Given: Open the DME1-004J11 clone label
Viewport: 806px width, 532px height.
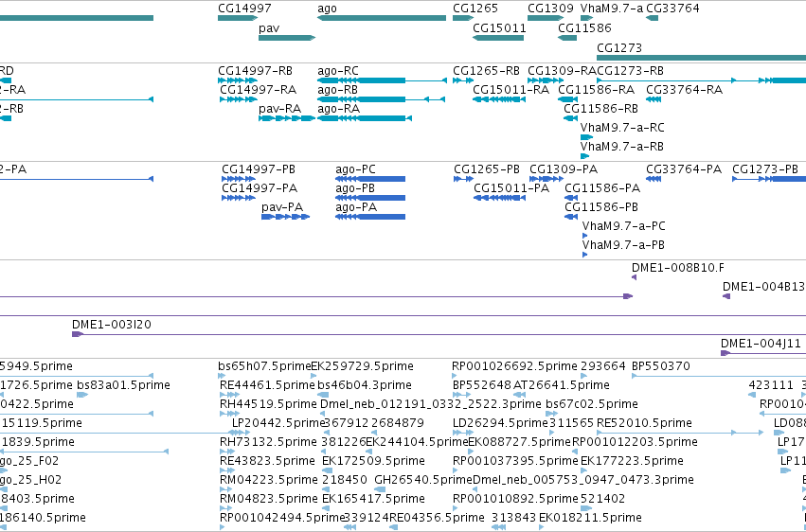Looking at the screenshot, I should (761, 344).
